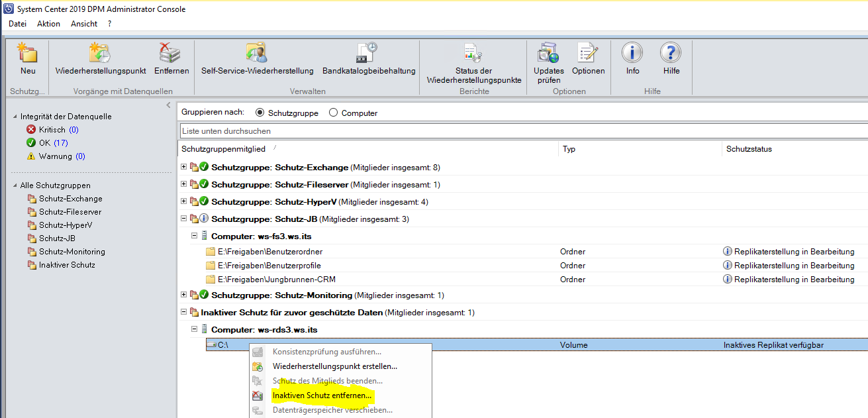Click the Neu toolbar icon

point(28,53)
